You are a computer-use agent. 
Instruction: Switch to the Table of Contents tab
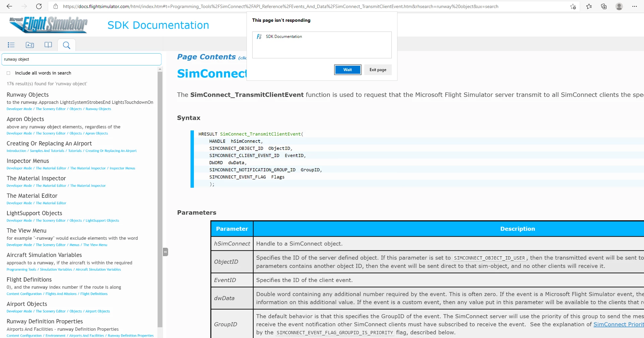[x=11, y=45]
